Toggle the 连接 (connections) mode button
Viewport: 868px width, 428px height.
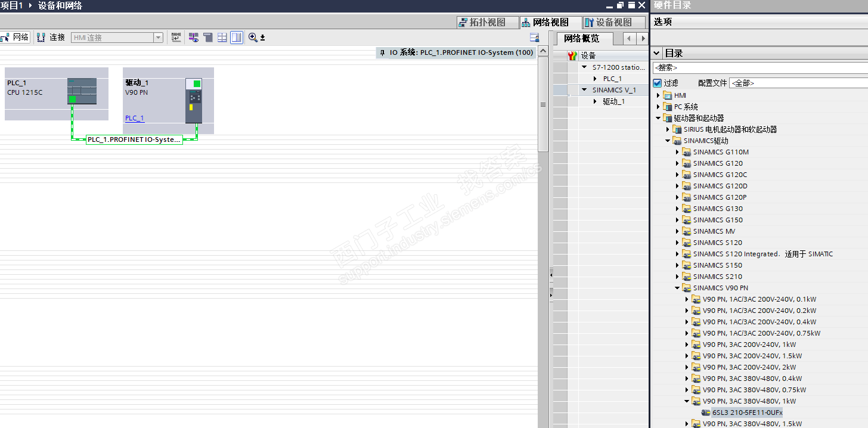point(51,37)
